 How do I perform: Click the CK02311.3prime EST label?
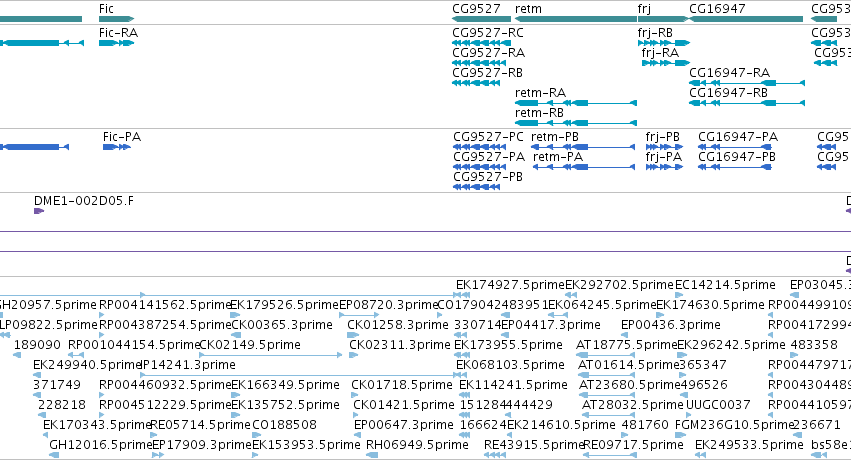click(400, 345)
